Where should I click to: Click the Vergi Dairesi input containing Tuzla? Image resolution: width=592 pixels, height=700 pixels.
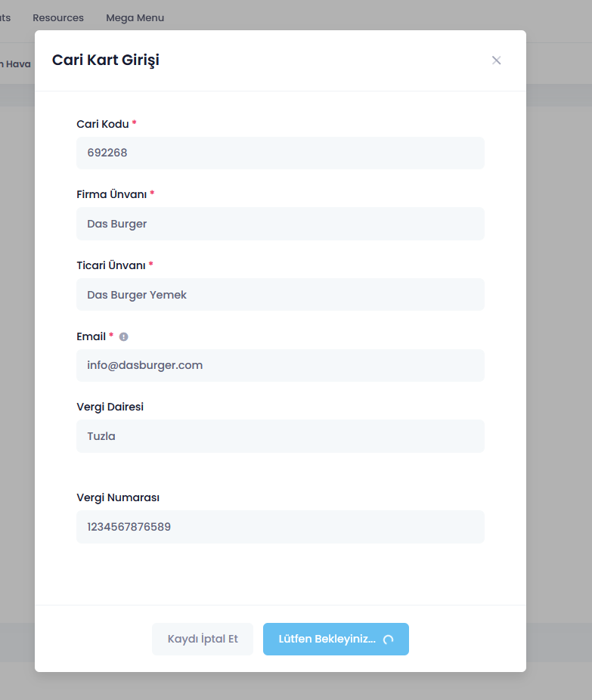pyautogui.click(x=280, y=436)
